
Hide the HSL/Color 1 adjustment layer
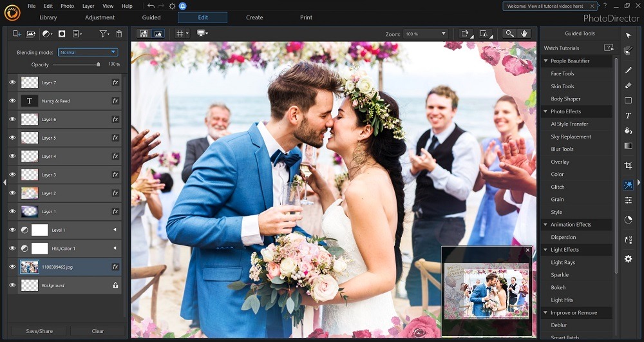coord(12,249)
